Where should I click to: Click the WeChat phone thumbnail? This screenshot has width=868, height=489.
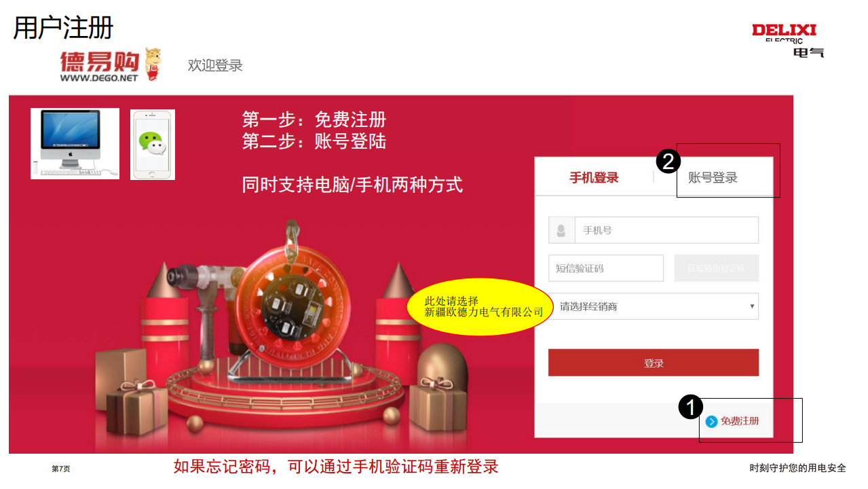(x=153, y=145)
